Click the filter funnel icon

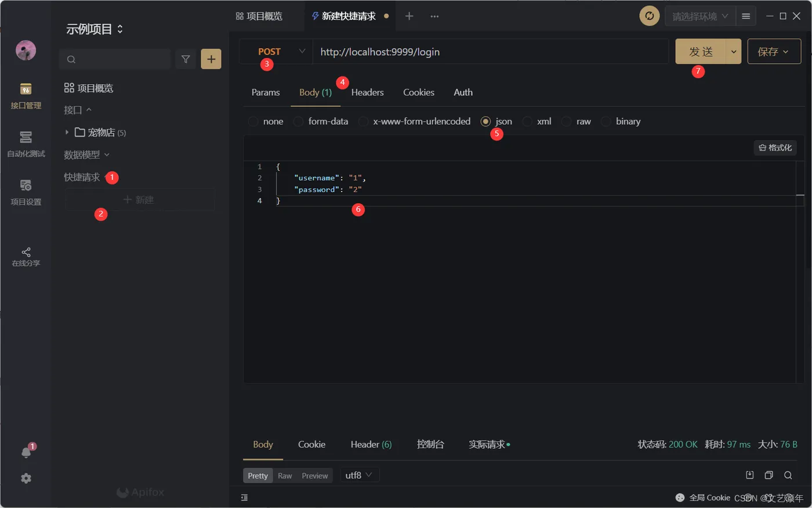tap(186, 59)
